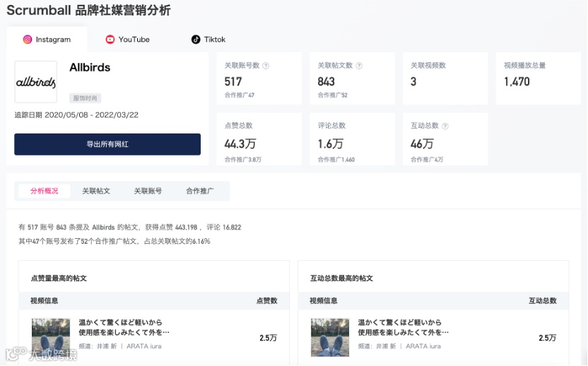Screen dimensions: 588x366
Task: Click the 互动总数 column header in right table
Action: click(543, 301)
